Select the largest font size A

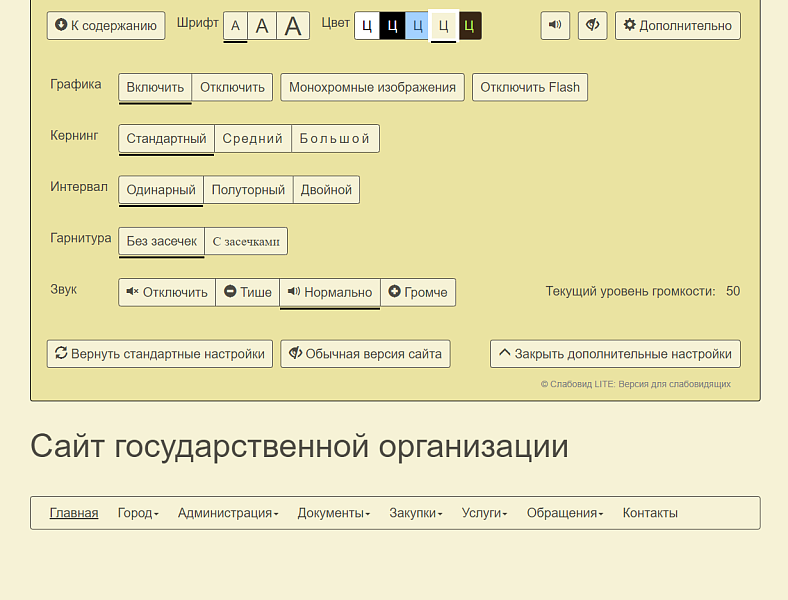(x=293, y=26)
